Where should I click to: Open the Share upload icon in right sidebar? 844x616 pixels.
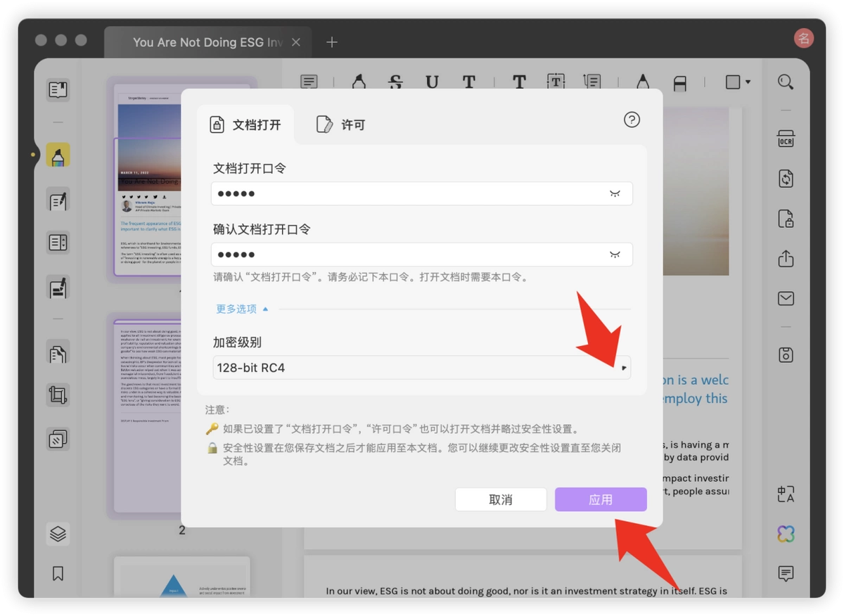786,258
